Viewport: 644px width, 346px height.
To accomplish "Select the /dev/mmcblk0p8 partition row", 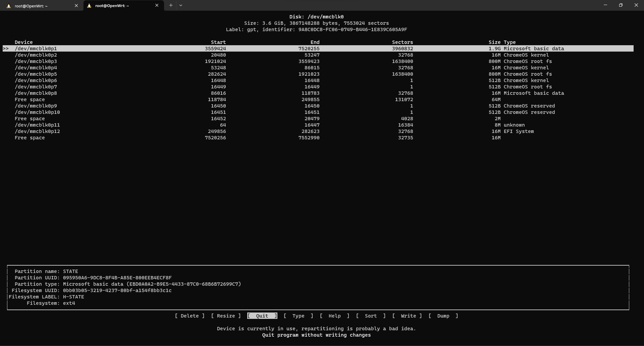I will tap(318, 93).
